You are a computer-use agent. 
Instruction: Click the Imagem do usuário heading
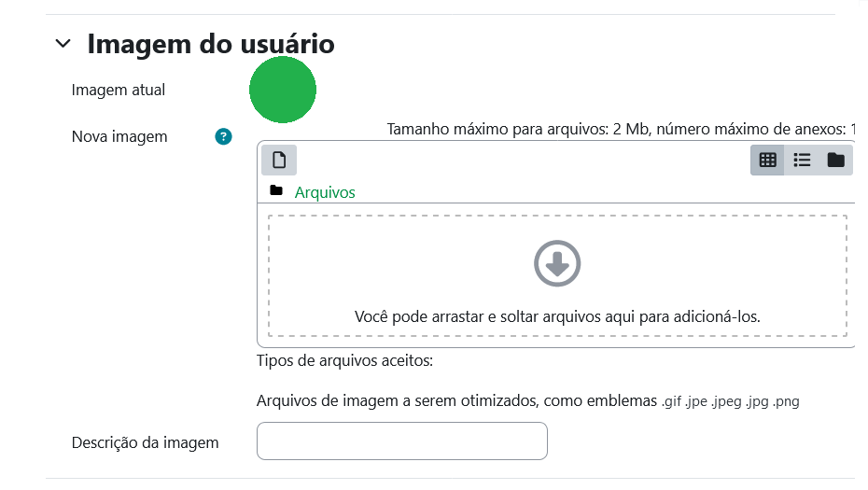(x=211, y=43)
